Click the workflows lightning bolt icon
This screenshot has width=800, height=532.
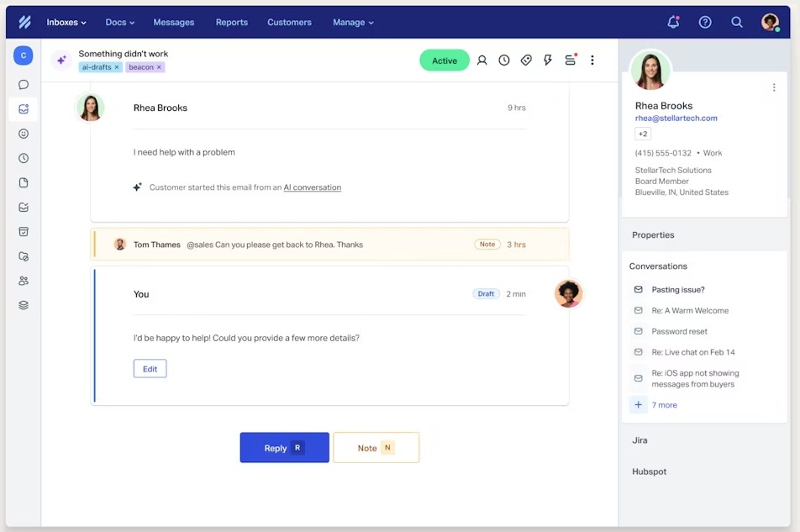[x=548, y=61]
